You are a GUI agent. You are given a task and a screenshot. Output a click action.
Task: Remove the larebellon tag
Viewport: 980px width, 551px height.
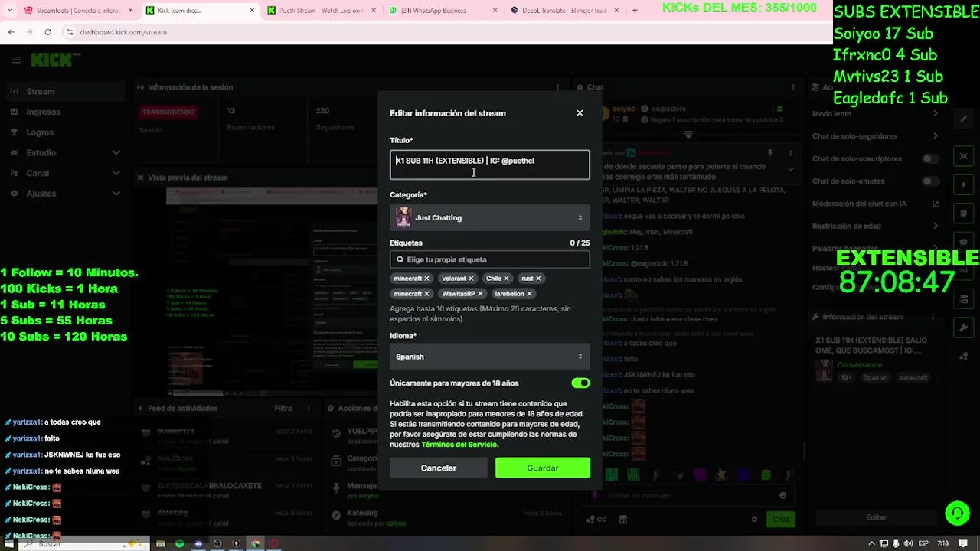[x=529, y=294]
